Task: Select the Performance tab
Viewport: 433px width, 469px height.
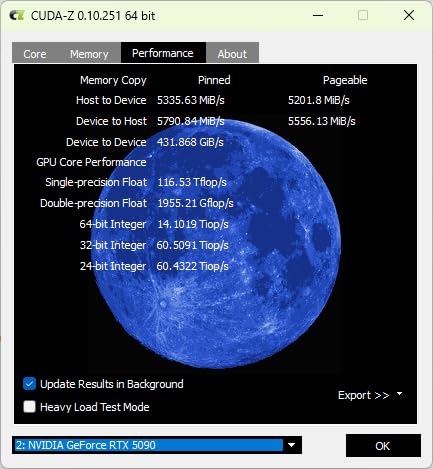Action: point(163,53)
